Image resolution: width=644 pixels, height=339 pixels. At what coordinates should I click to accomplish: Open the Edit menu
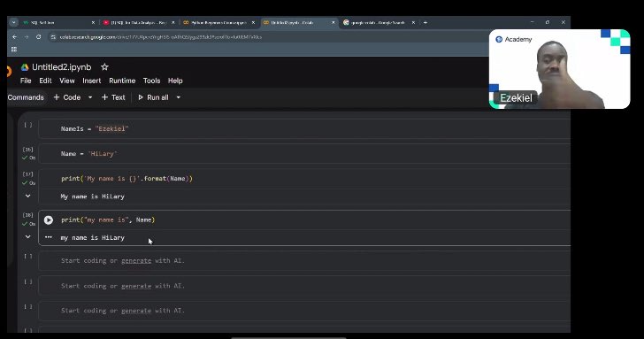45,81
